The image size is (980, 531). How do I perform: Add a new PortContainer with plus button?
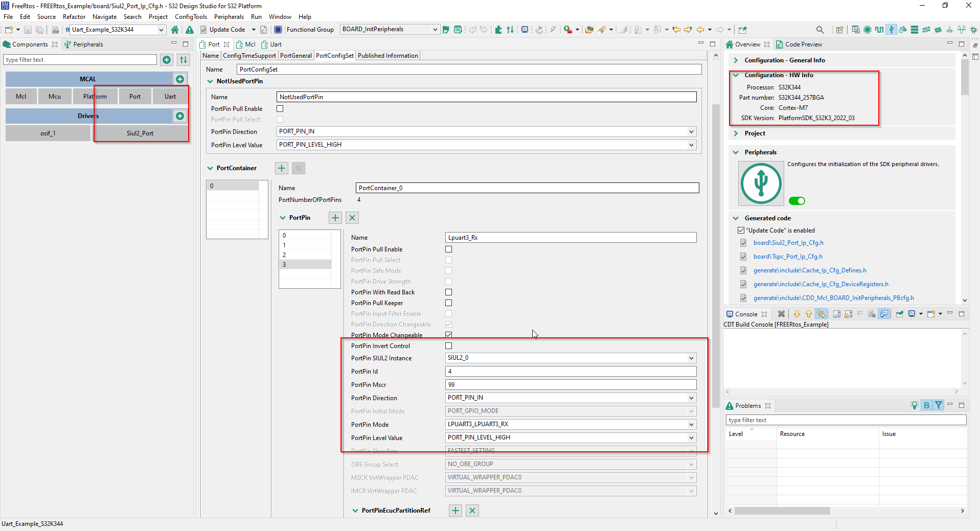(x=282, y=168)
